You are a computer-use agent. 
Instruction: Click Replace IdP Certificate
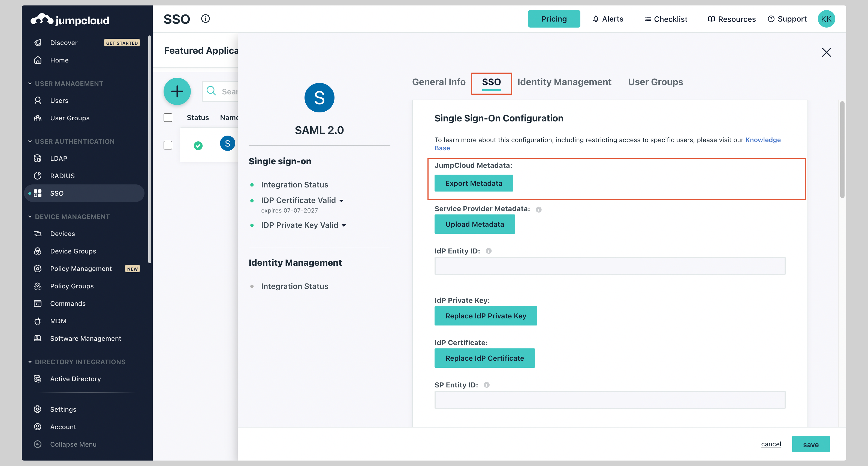pyautogui.click(x=484, y=359)
